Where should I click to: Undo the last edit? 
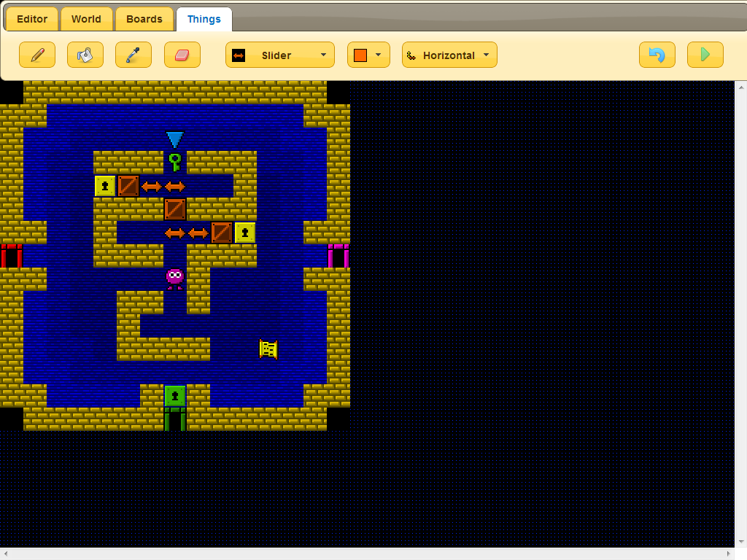657,55
